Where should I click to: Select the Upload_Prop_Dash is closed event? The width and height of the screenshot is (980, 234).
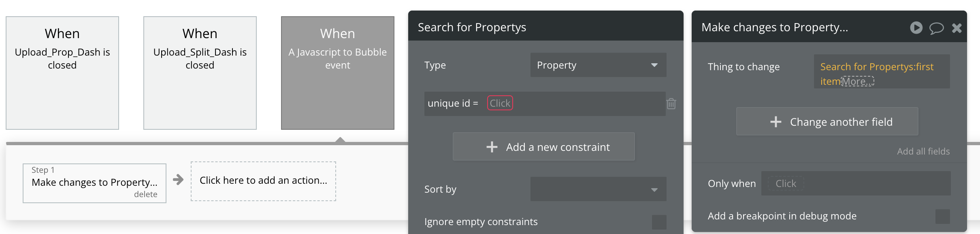pyautogui.click(x=62, y=73)
